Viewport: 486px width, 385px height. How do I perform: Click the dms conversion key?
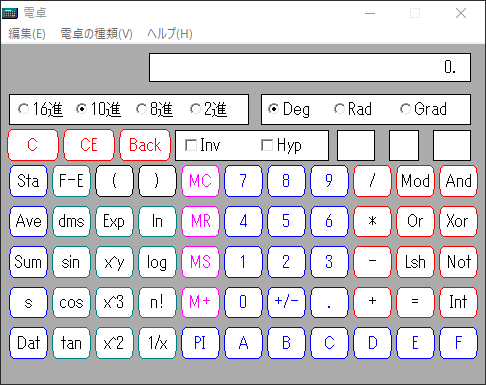point(71,221)
